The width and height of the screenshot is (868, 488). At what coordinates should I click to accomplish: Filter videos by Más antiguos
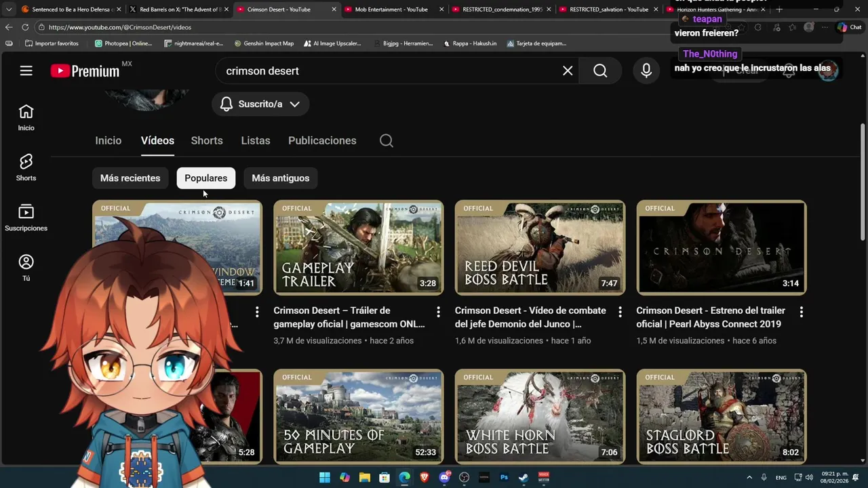280,178
